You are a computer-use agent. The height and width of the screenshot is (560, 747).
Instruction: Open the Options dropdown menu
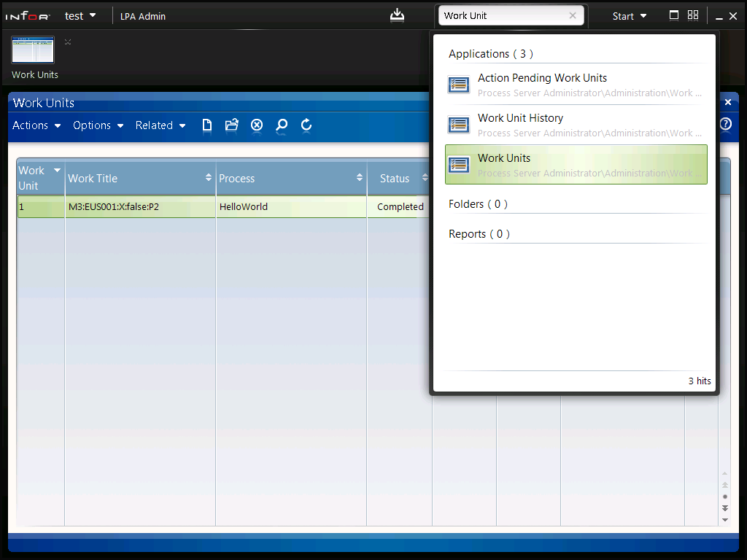pyautogui.click(x=98, y=125)
